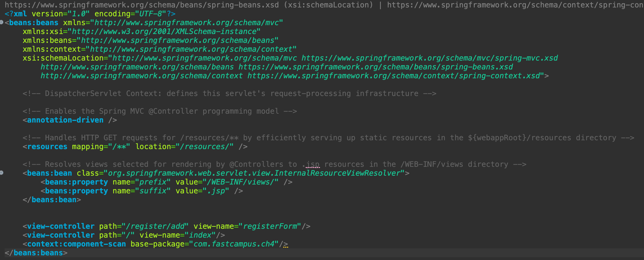Image resolution: width=644 pixels, height=260 pixels.
Task: Click the context:component-scan tag name
Action: (76, 244)
